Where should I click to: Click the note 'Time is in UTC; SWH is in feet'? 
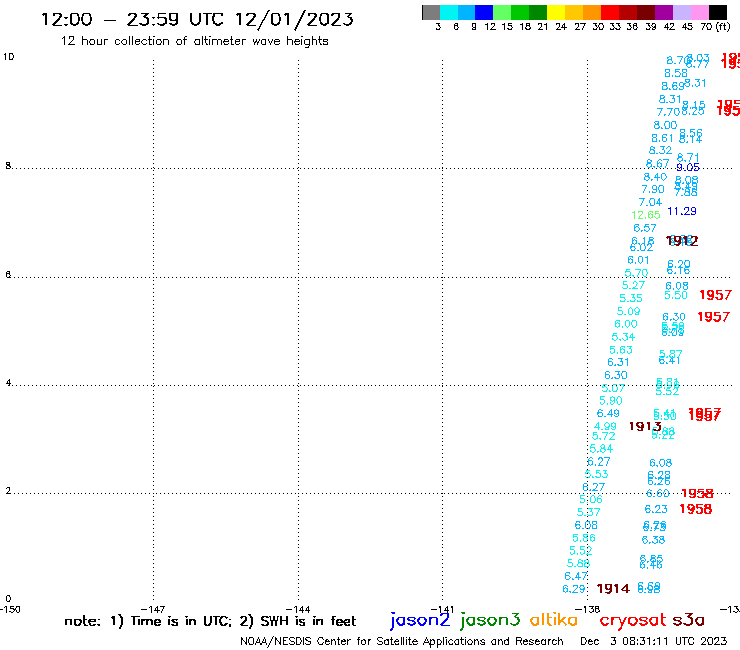click(x=210, y=621)
